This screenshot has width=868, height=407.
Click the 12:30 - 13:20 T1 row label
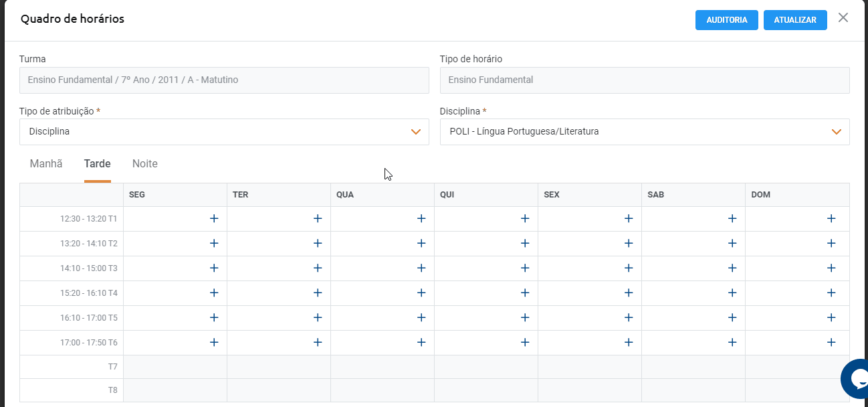(x=88, y=219)
